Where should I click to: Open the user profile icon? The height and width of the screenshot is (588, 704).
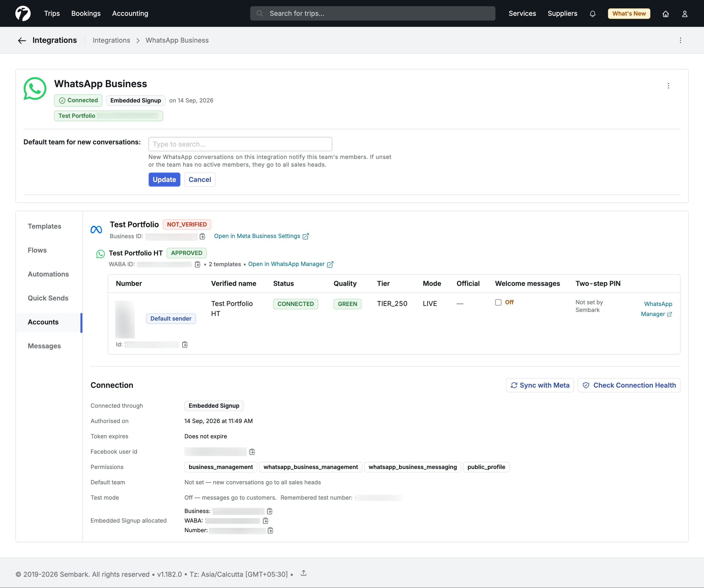pyautogui.click(x=685, y=14)
